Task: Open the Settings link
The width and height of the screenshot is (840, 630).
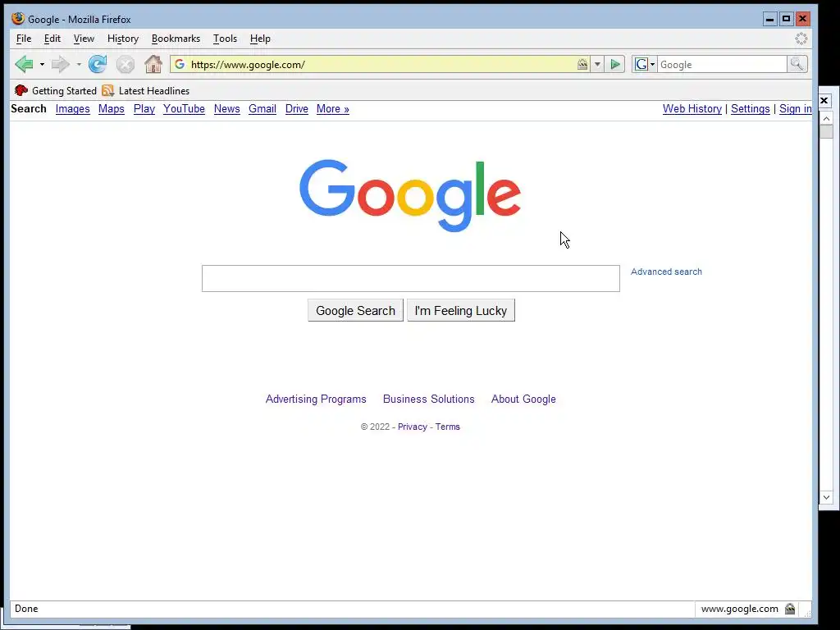Action: [x=750, y=109]
